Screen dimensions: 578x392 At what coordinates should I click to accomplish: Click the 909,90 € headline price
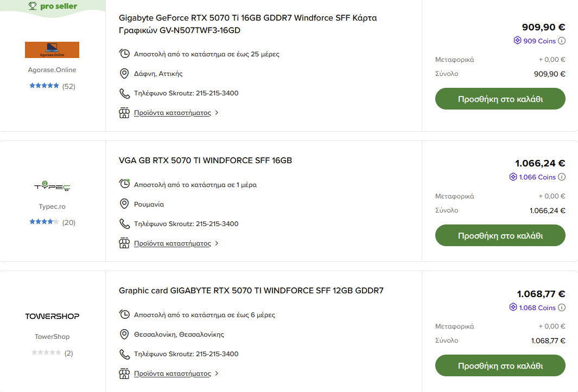543,27
